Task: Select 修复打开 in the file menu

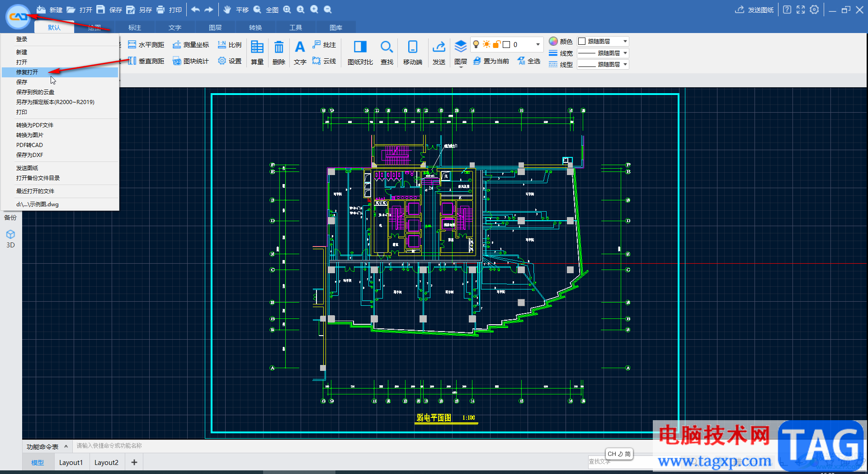Action: 60,72
